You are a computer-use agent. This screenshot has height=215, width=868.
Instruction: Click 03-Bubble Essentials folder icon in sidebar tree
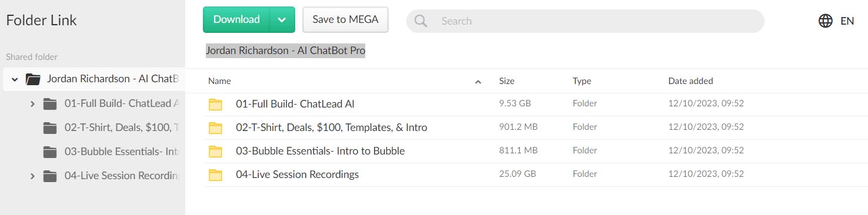pos(50,152)
